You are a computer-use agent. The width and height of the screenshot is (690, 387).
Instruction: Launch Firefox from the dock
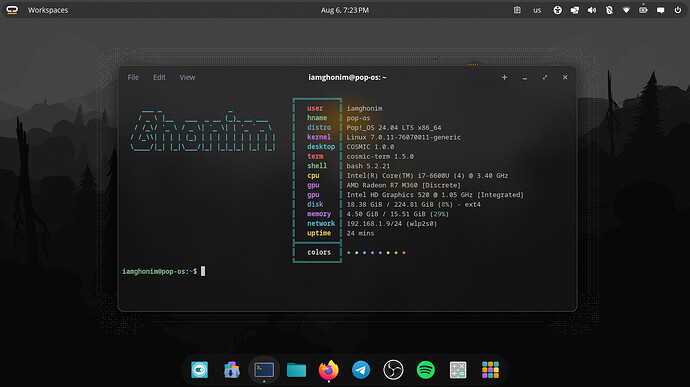(329, 370)
